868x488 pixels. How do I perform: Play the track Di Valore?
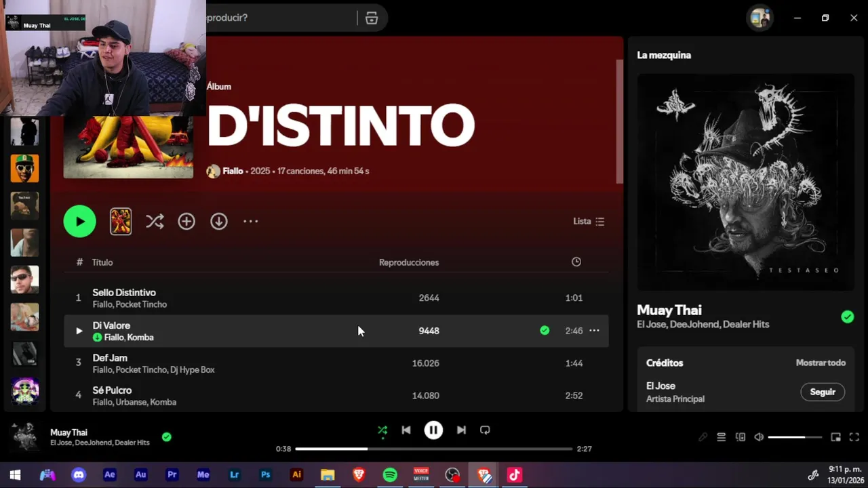[x=79, y=331]
